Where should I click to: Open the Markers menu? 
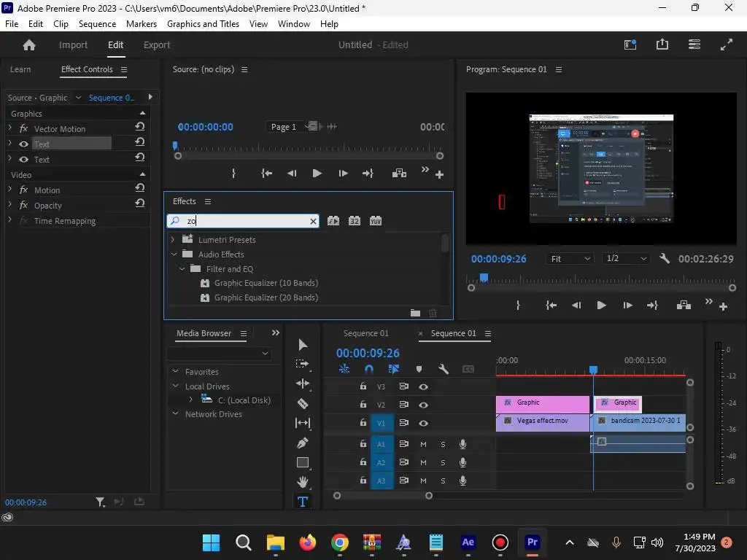point(141,24)
